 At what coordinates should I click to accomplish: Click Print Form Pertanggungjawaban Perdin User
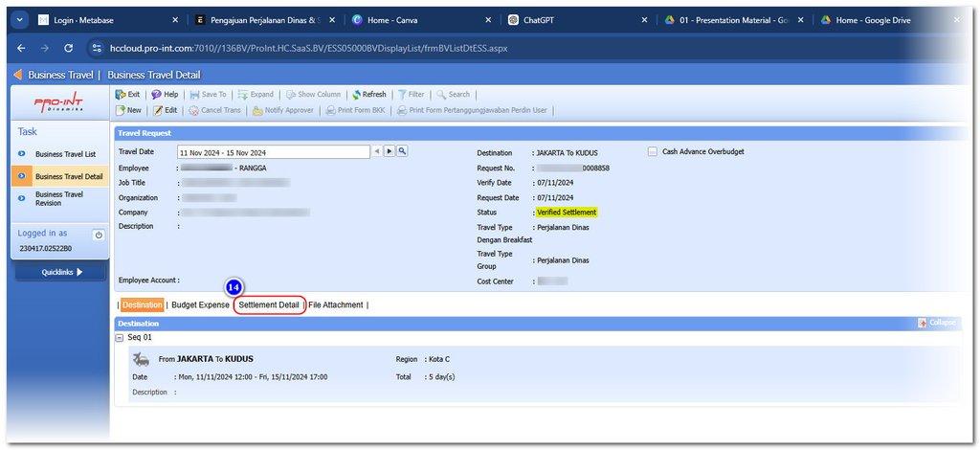[473, 110]
